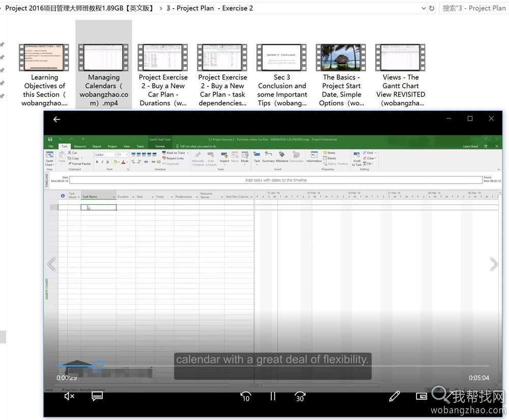
Task: Click Scroll to Task in Editing group
Action: (x=357, y=159)
